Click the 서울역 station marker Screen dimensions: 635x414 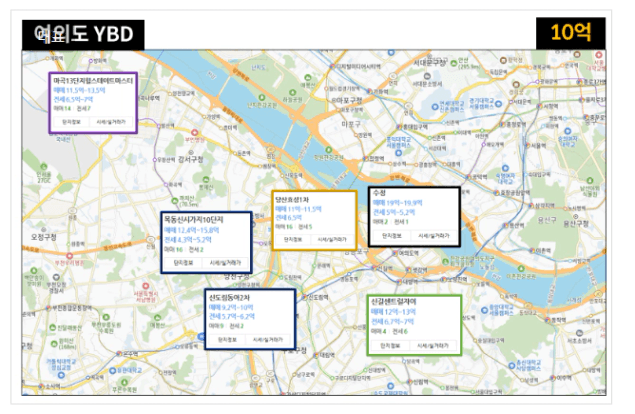(528, 145)
